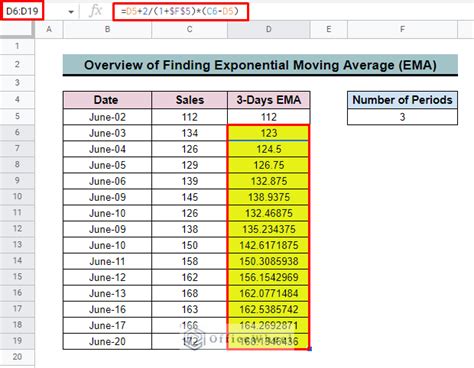This screenshot has width=474, height=368.
Task: Click the EMA cell 156.1542969
Action: point(269,277)
